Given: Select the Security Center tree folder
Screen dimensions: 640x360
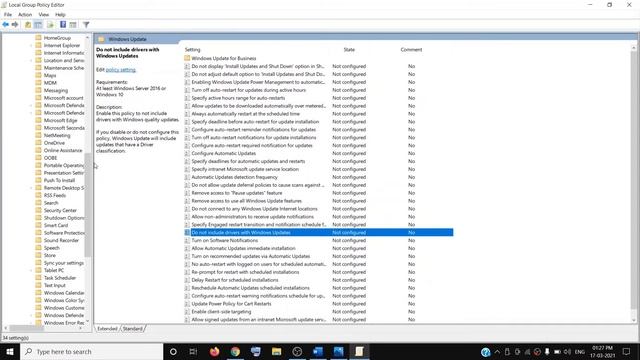Looking at the screenshot, I should [x=60, y=210].
